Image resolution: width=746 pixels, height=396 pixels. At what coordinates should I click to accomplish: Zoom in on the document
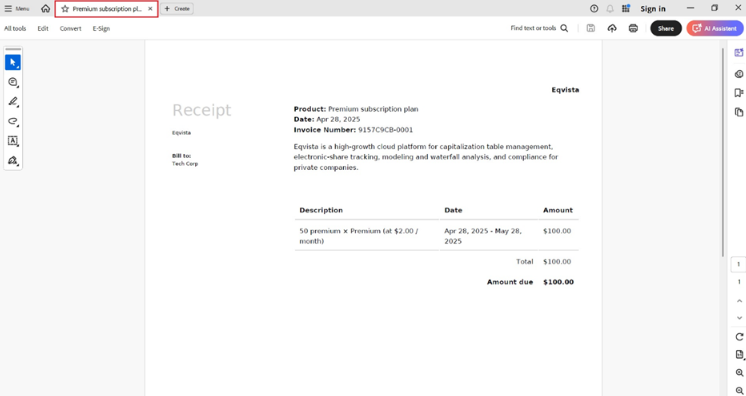point(739,373)
